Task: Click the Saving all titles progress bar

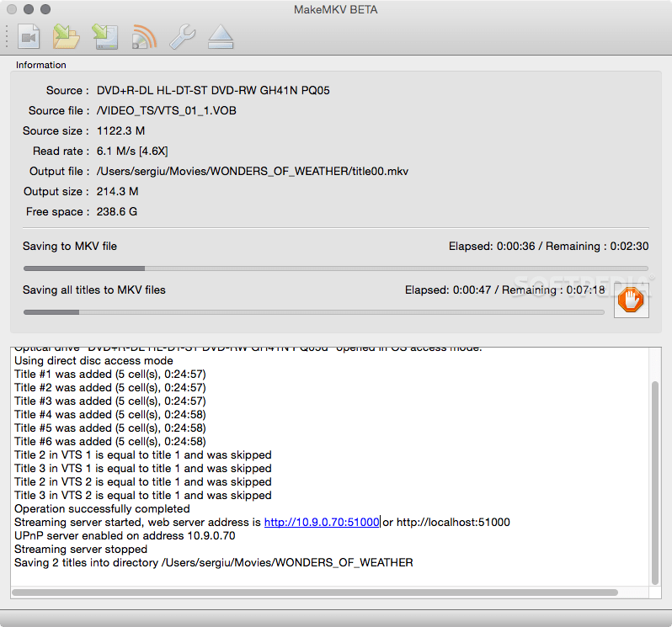Action: tap(314, 312)
